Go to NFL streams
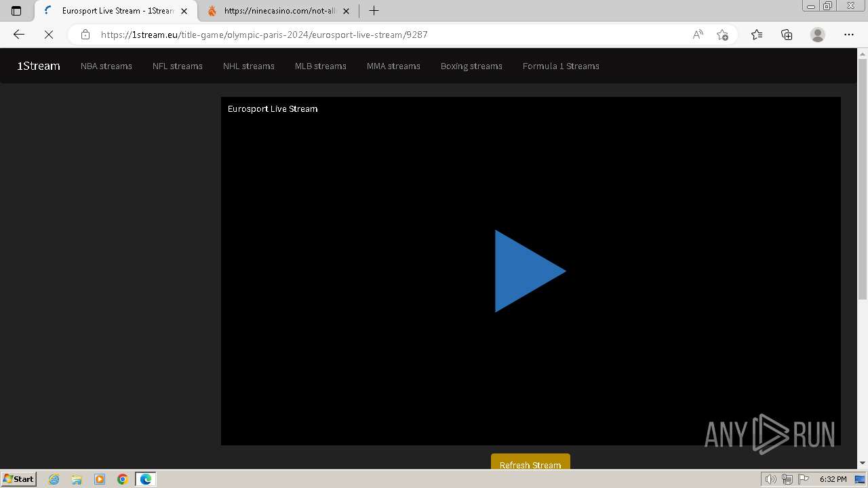This screenshot has height=488, width=868. [178, 66]
